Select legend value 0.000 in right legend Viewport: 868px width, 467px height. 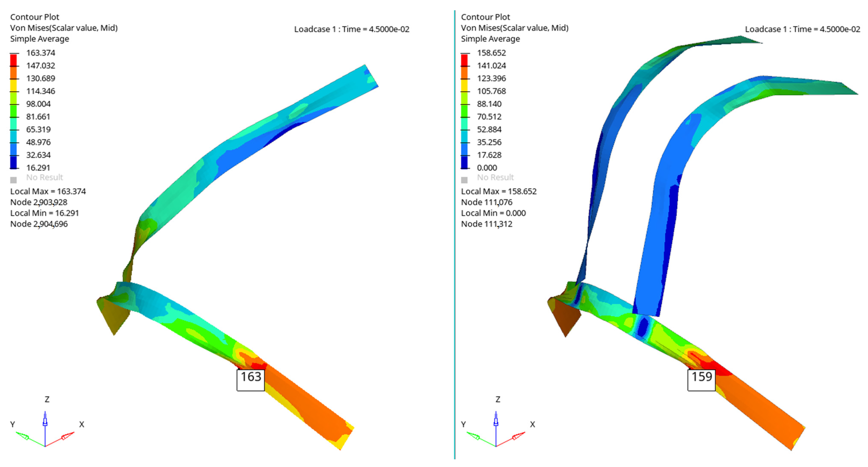(x=487, y=168)
